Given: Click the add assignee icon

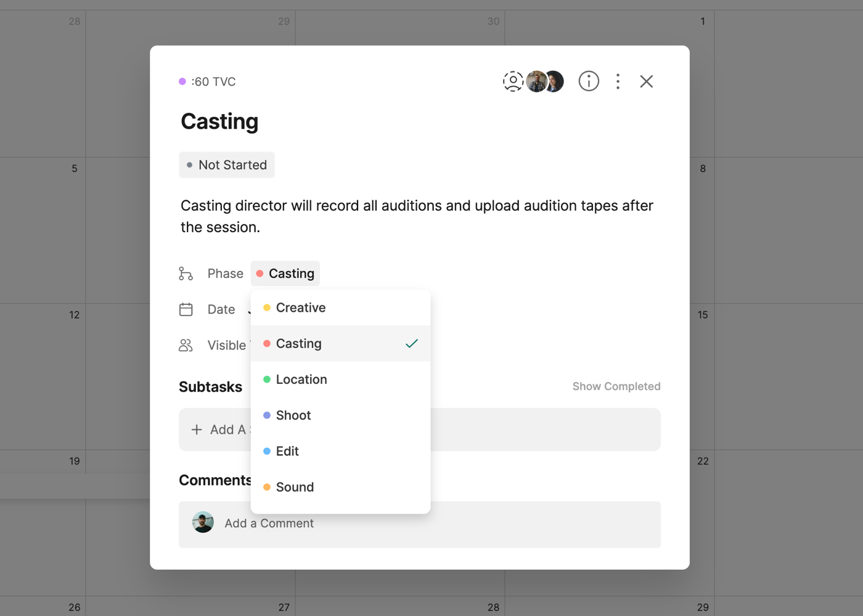Looking at the screenshot, I should (513, 81).
